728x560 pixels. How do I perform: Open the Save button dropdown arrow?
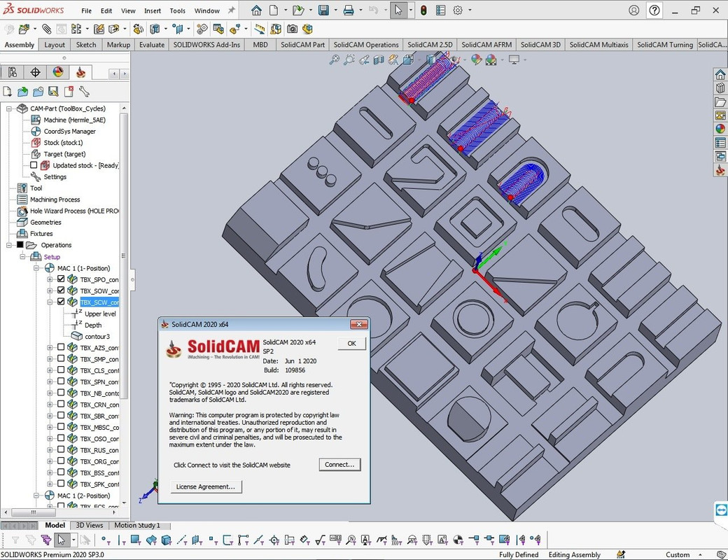335,10
